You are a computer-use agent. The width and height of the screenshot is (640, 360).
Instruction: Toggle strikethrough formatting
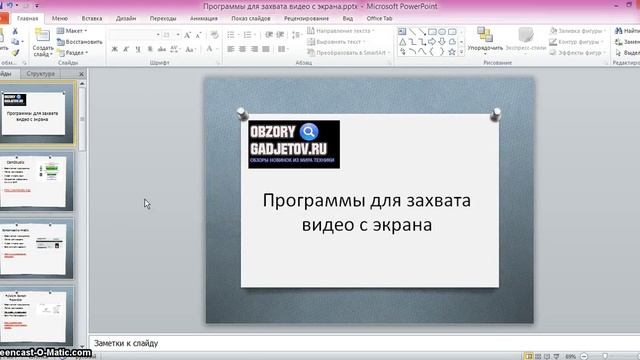[162, 49]
